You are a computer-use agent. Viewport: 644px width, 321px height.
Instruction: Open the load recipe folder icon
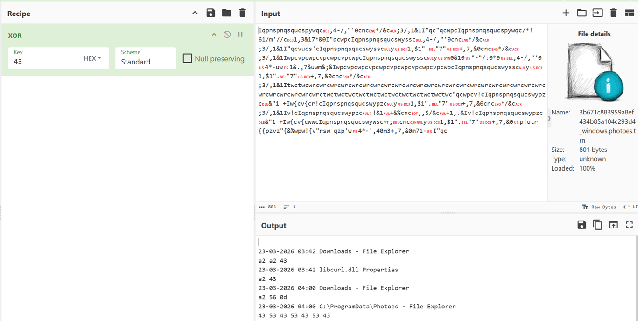point(226,13)
